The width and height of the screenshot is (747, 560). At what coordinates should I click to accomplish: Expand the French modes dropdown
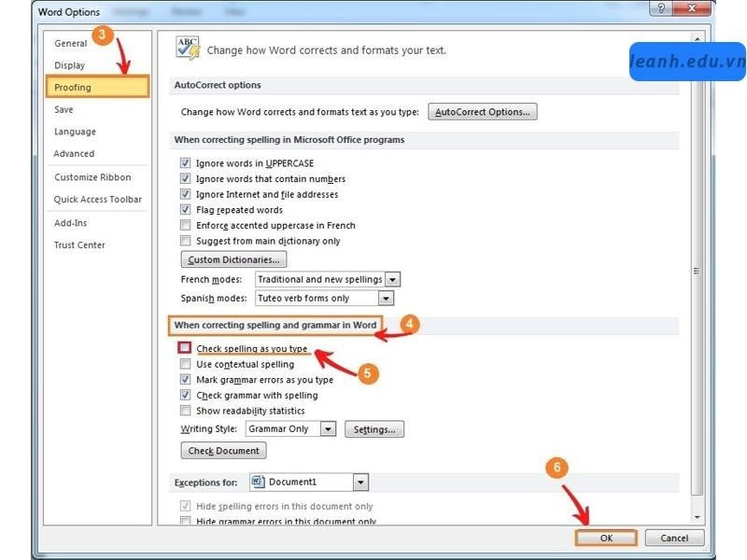click(x=392, y=279)
